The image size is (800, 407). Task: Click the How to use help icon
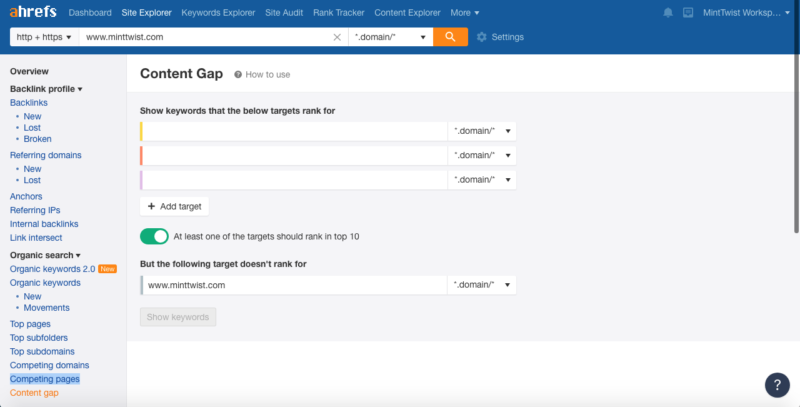[x=238, y=74]
